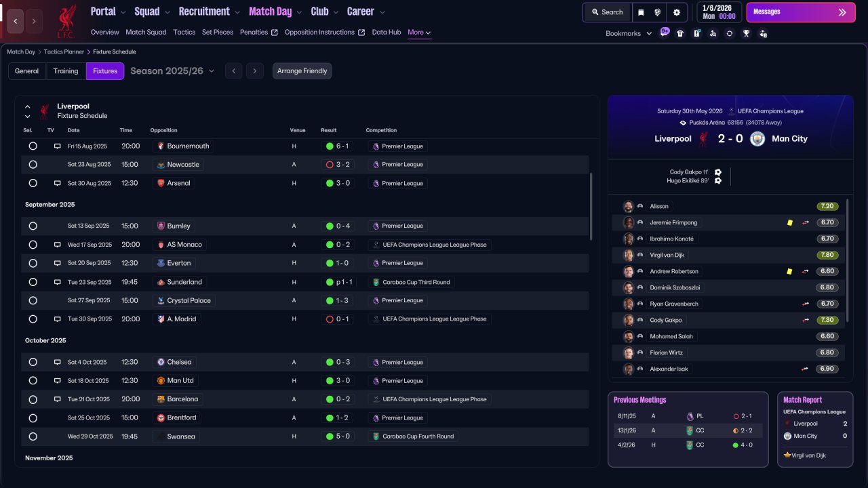Open the 9+ notifications chat icon
The image size is (868, 488).
pyautogui.click(x=664, y=33)
